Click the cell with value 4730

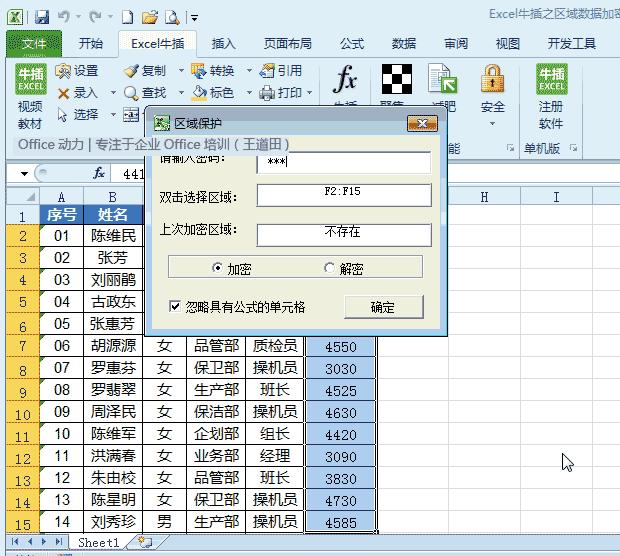340,501
